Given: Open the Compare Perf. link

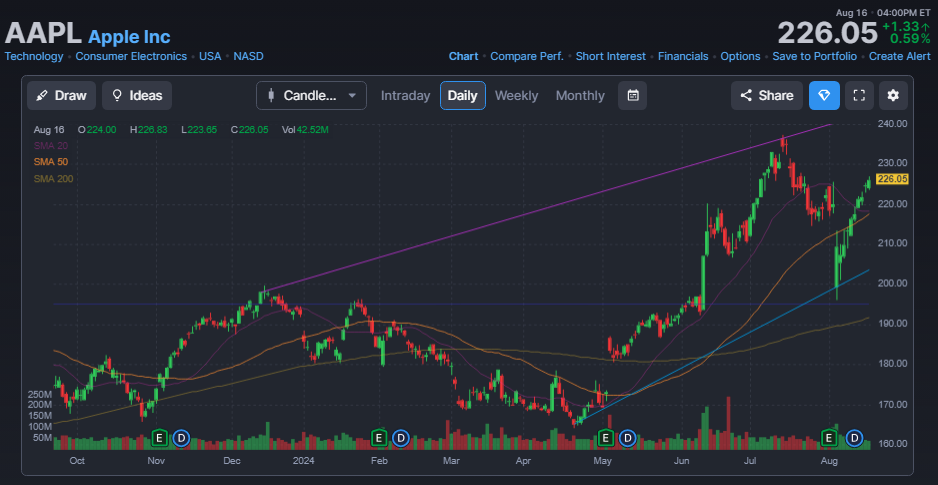Looking at the screenshot, I should click(527, 56).
